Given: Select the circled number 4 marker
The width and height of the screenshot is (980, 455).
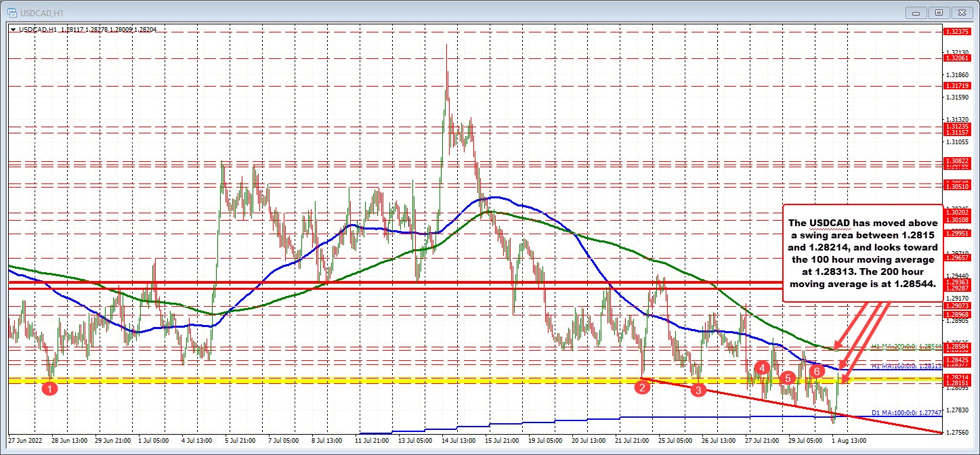Looking at the screenshot, I should click(763, 368).
